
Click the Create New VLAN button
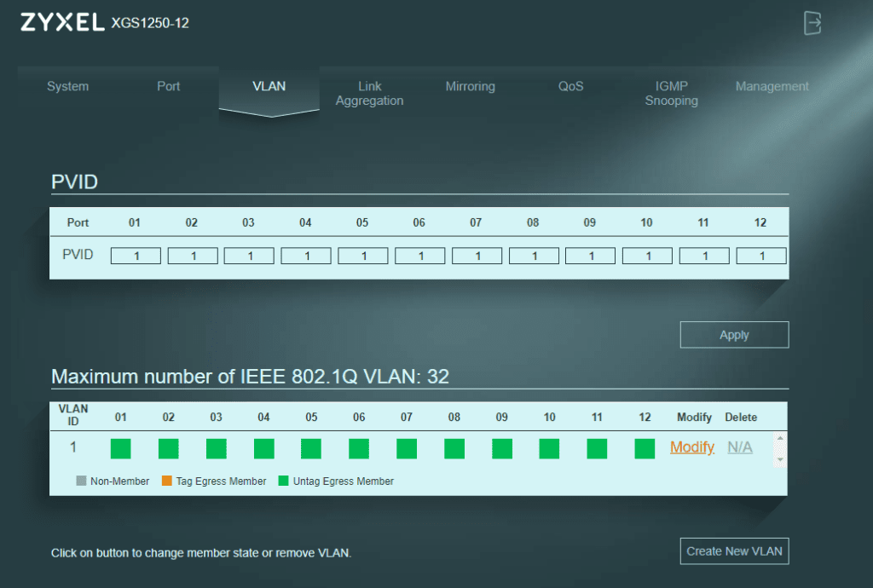[734, 551]
